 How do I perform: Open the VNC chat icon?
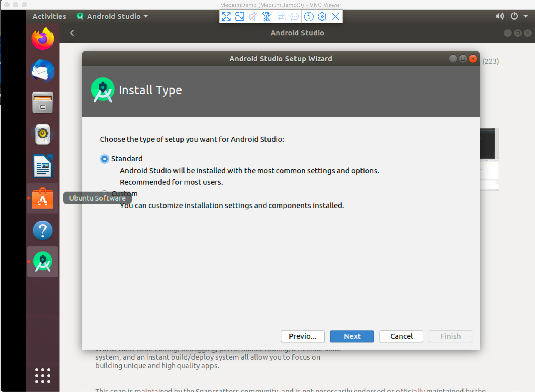[x=295, y=17]
